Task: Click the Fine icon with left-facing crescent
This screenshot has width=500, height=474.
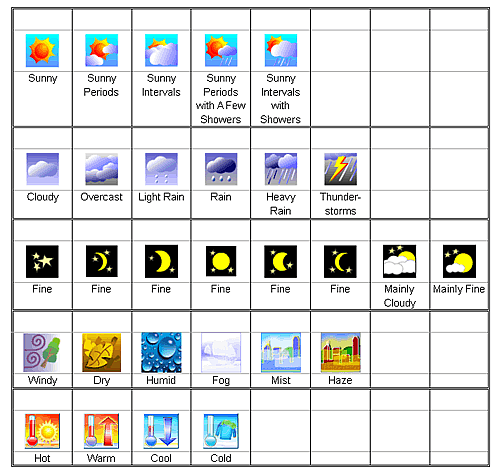Action: [340, 261]
